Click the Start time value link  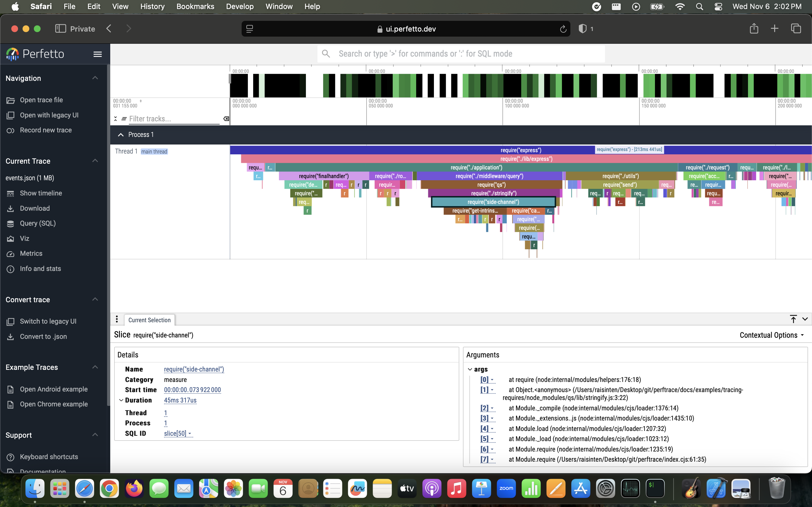192,390
